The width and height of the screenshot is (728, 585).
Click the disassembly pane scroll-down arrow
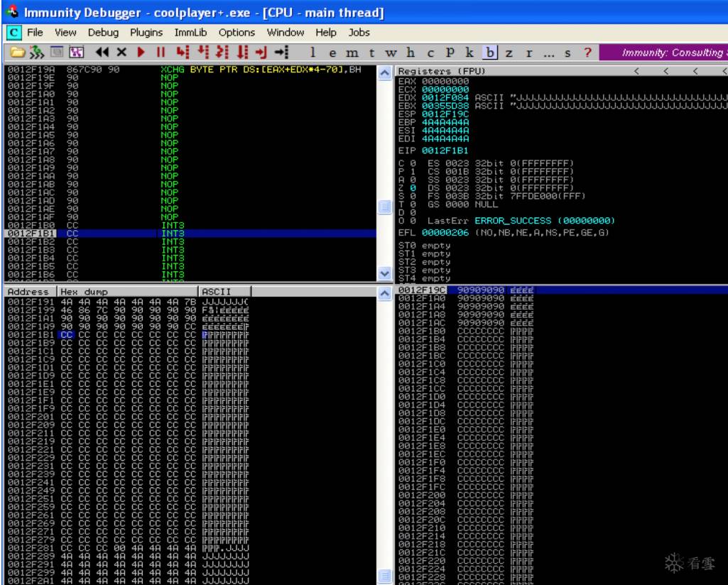coord(384,274)
